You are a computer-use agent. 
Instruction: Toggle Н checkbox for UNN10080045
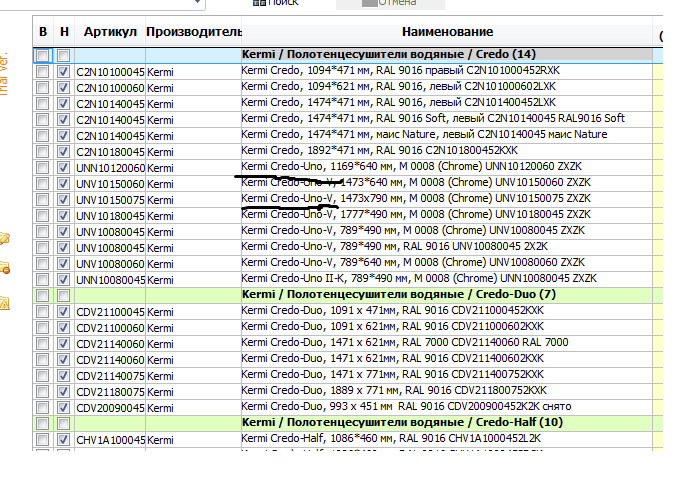tap(63, 280)
